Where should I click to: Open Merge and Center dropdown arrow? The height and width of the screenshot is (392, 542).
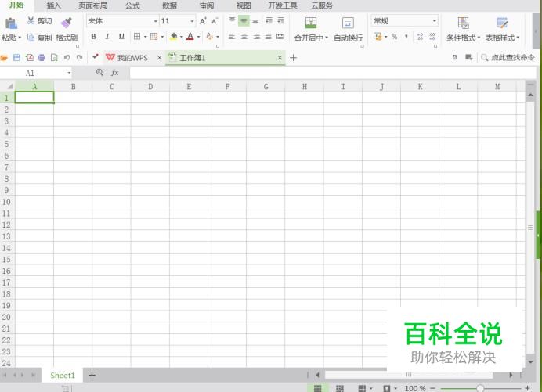[327, 38]
